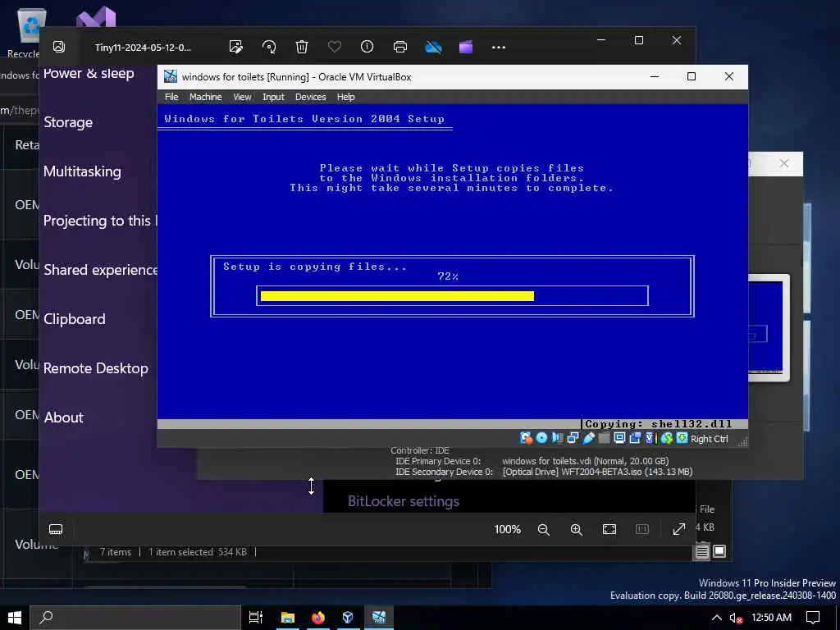Open the Devices menu in VirtualBox
The image size is (840, 630).
click(x=311, y=97)
